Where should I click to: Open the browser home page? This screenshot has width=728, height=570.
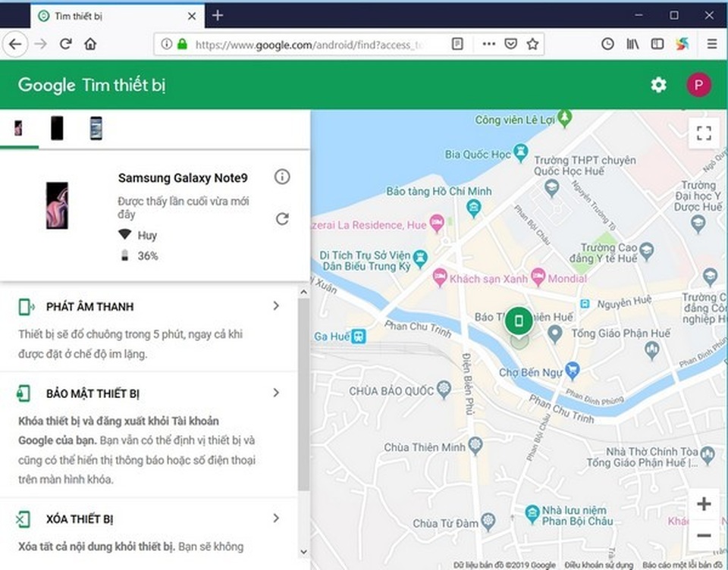click(x=90, y=44)
